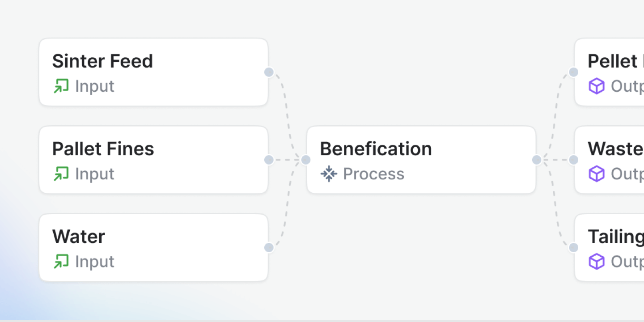The width and height of the screenshot is (644, 322).
Task: Click the green input icon under Pallet Fines
Action: (x=61, y=174)
